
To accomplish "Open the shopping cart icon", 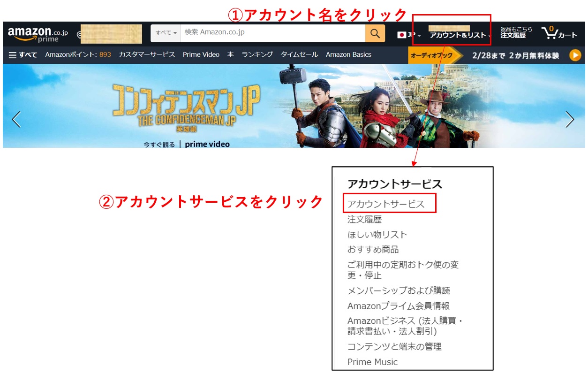I will point(559,33).
